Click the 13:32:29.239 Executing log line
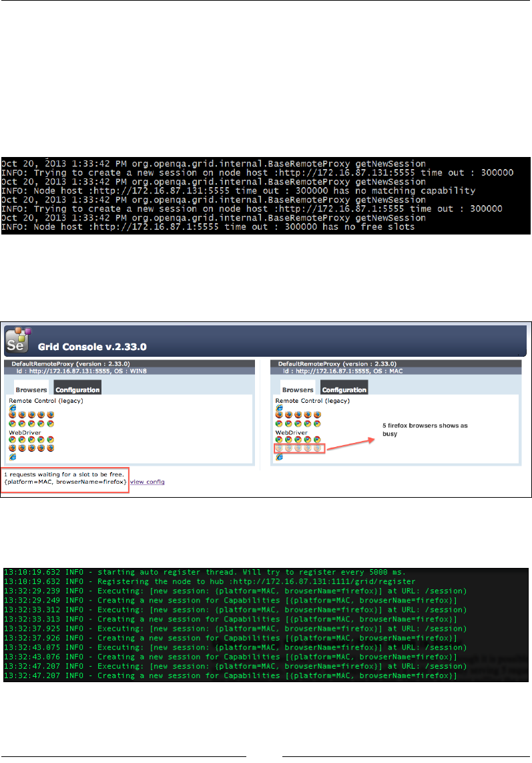The width and height of the screenshot is (532, 763). click(x=236, y=591)
